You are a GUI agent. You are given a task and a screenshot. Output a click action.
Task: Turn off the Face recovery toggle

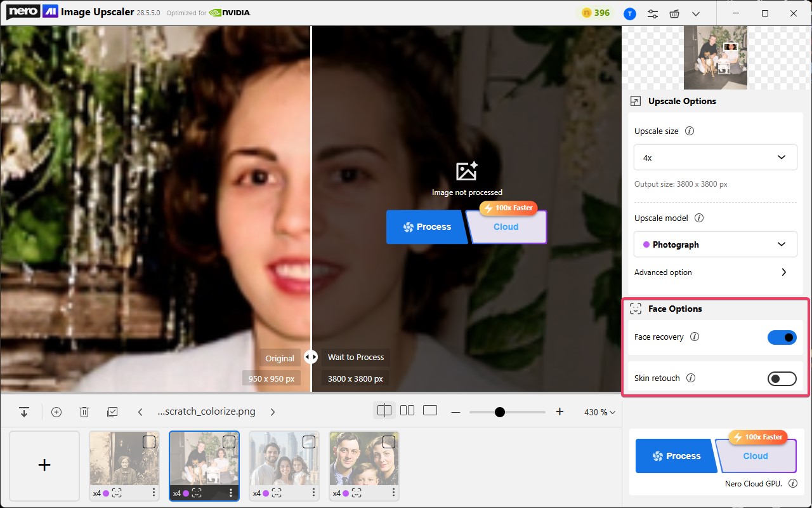tap(782, 337)
